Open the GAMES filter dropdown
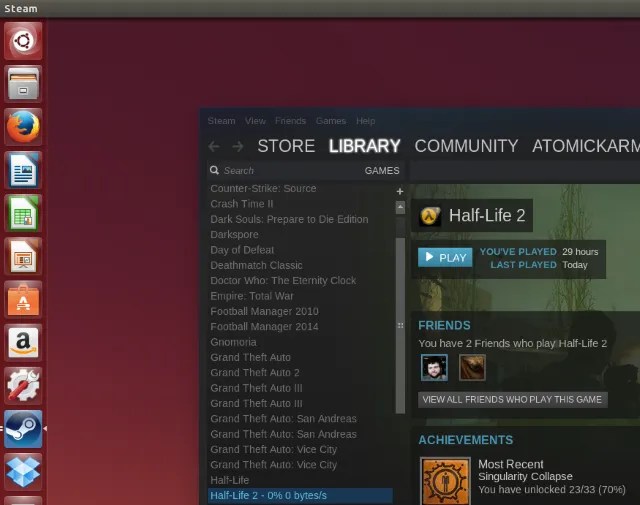Image resolution: width=640 pixels, height=505 pixels. point(382,171)
